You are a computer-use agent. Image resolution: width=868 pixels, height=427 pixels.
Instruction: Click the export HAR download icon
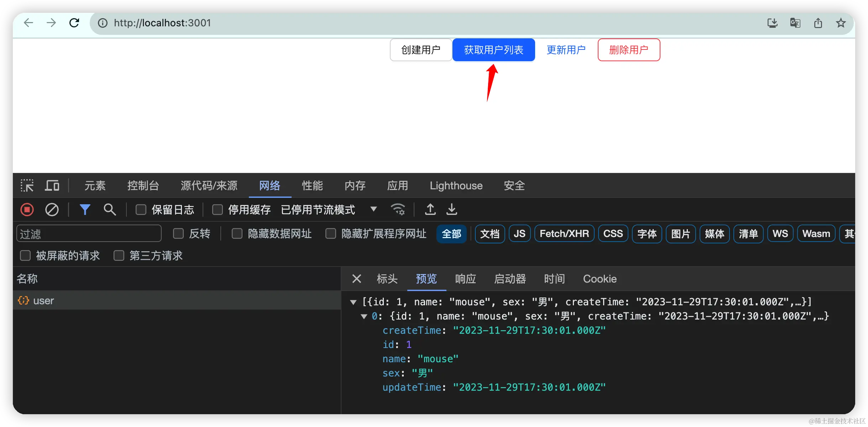pos(452,210)
